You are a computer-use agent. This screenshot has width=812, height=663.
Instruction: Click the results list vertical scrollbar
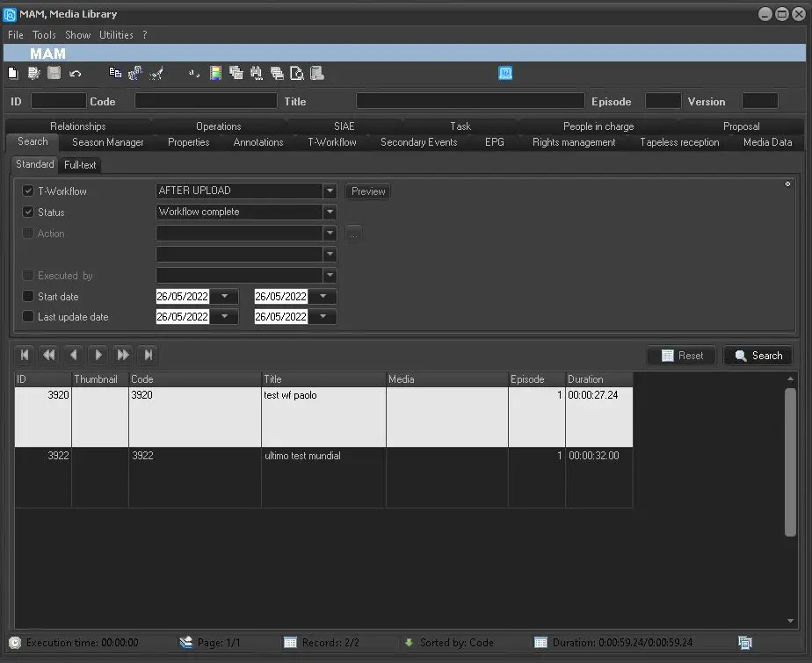[790, 461]
